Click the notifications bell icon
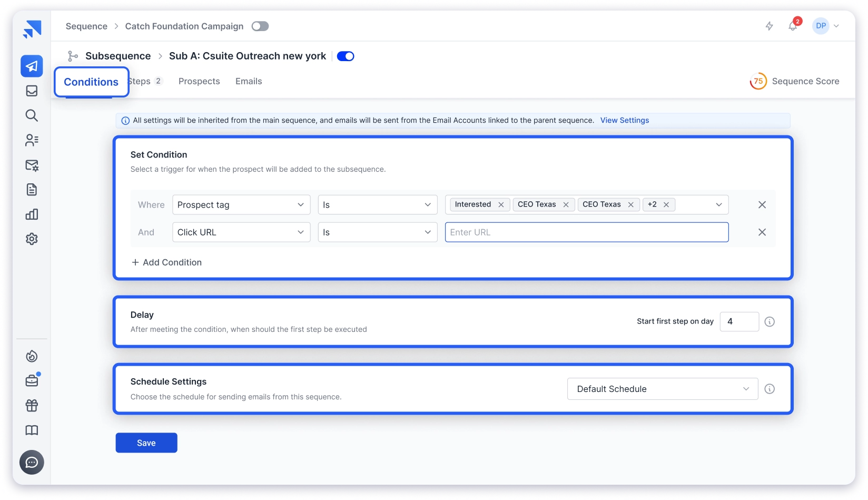The image size is (868, 500). (792, 26)
